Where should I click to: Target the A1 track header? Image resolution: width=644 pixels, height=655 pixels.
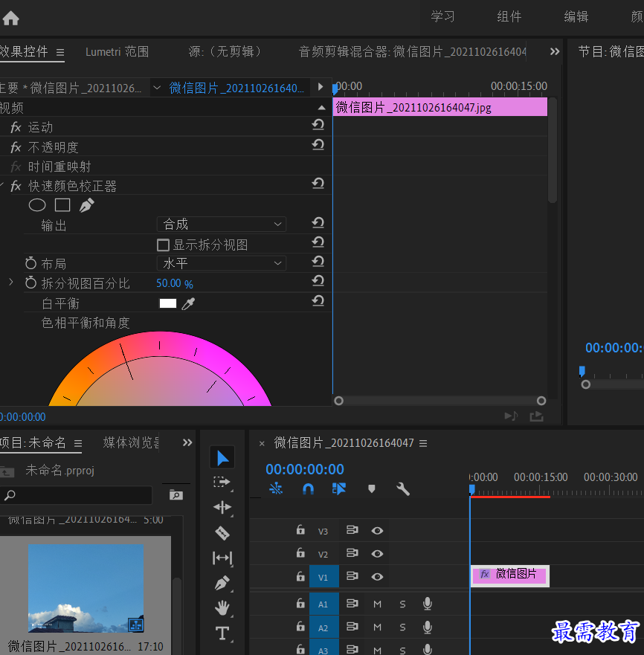click(323, 604)
